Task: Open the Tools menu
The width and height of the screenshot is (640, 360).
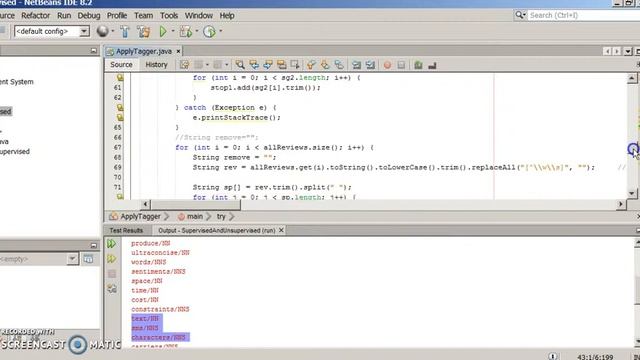Action: pyautogui.click(x=169, y=16)
